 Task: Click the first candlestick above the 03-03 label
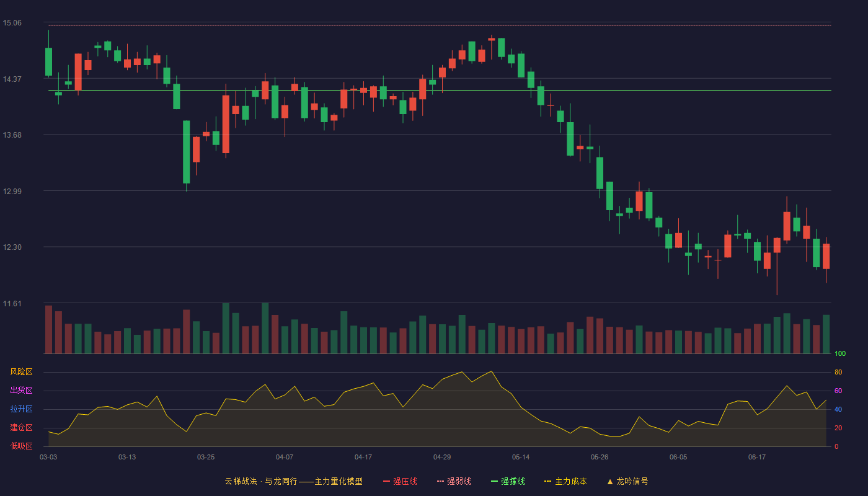click(x=48, y=61)
